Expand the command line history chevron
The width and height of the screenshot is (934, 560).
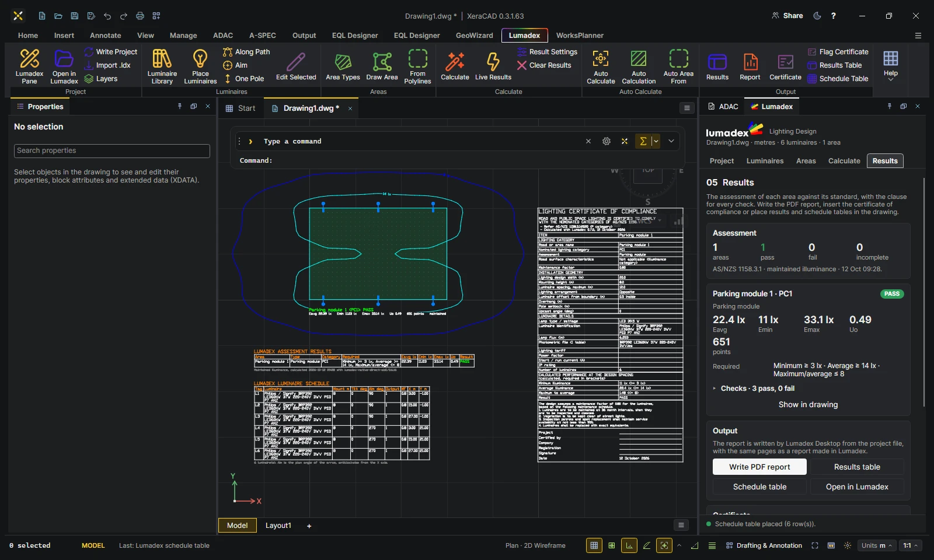(671, 141)
